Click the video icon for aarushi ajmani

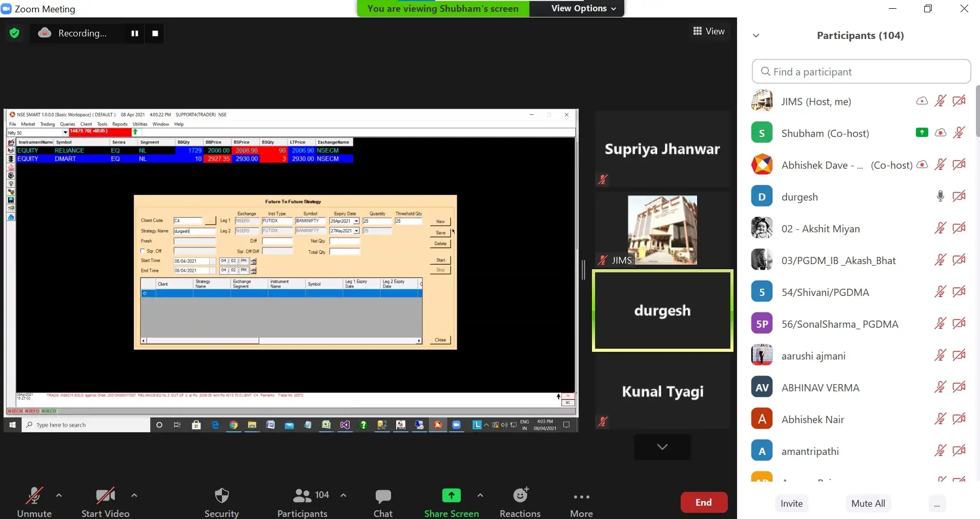[x=959, y=355]
